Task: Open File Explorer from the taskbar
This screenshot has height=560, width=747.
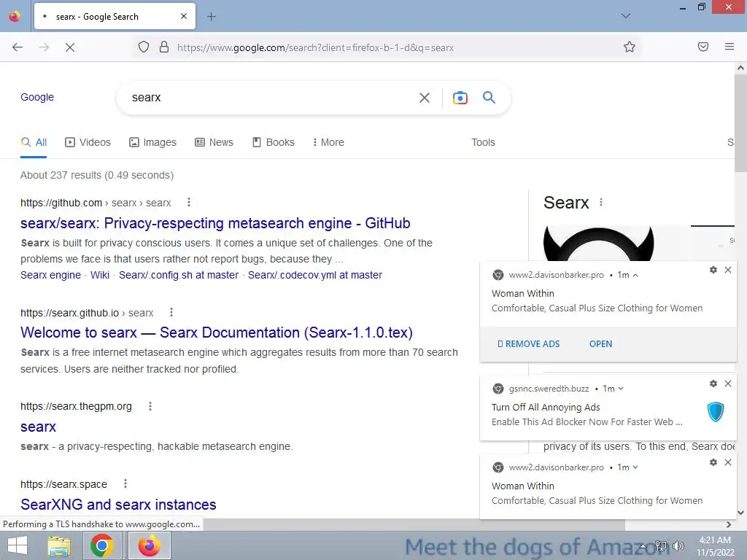Action: tap(59, 545)
